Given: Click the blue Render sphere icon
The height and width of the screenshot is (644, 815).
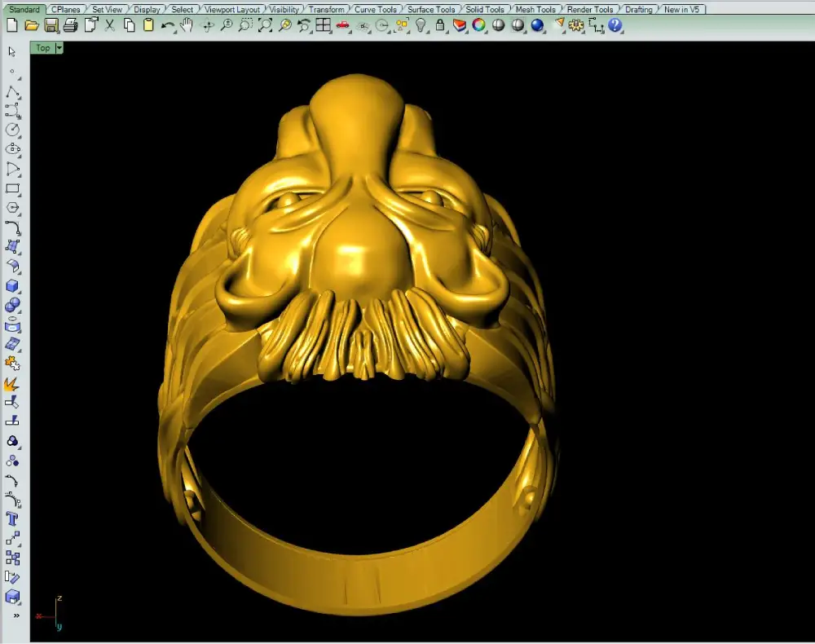Looking at the screenshot, I should [x=537, y=25].
